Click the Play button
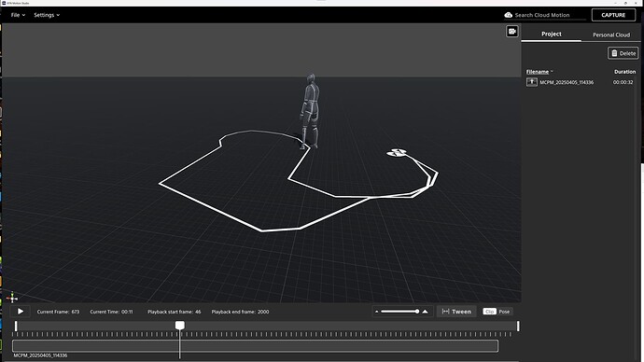The image size is (644, 362). coord(21,312)
